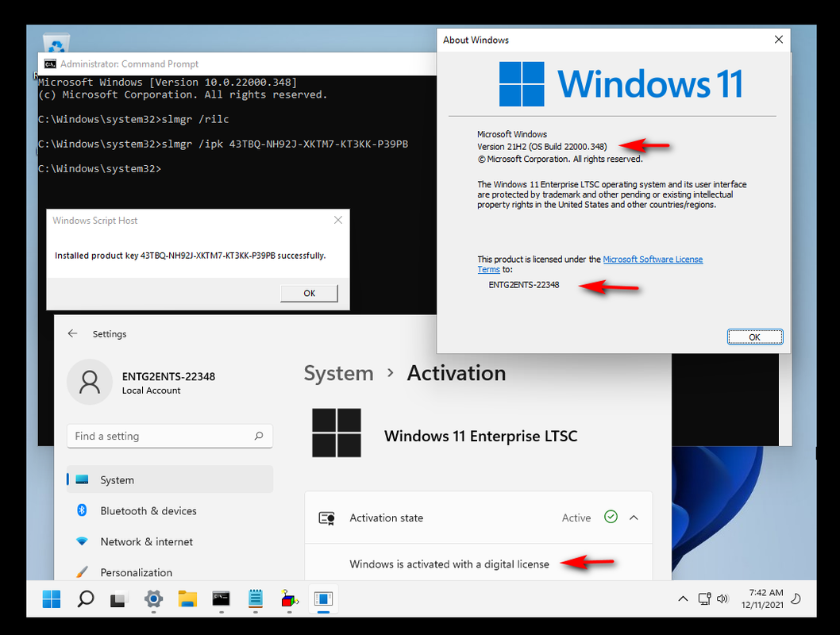Select System in the Settings sidebar

(170, 479)
